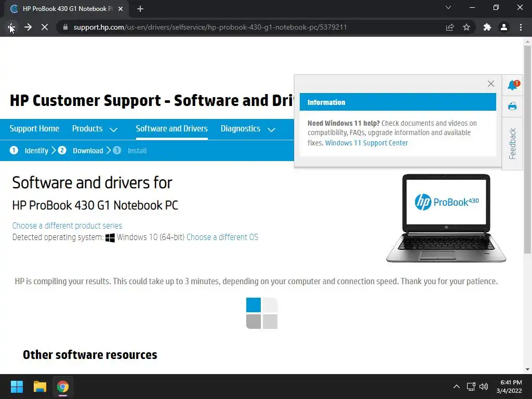Screen dimensions: 532x399
Task: Bookmark this page with the star icon
Action: pyautogui.click(x=467, y=27)
